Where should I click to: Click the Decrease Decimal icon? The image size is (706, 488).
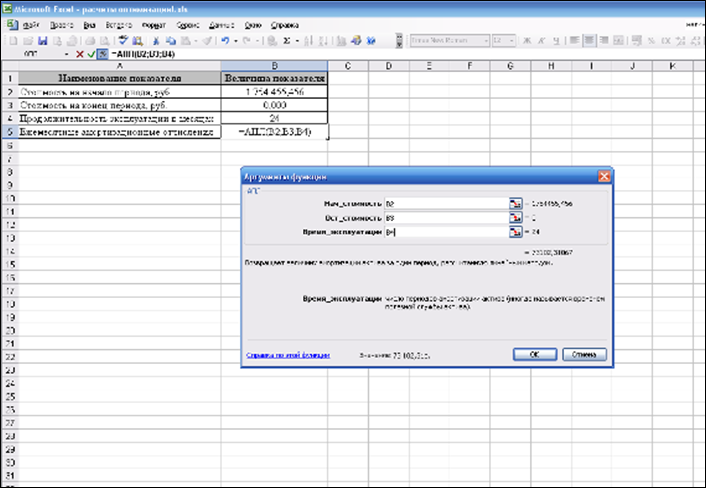pos(695,41)
